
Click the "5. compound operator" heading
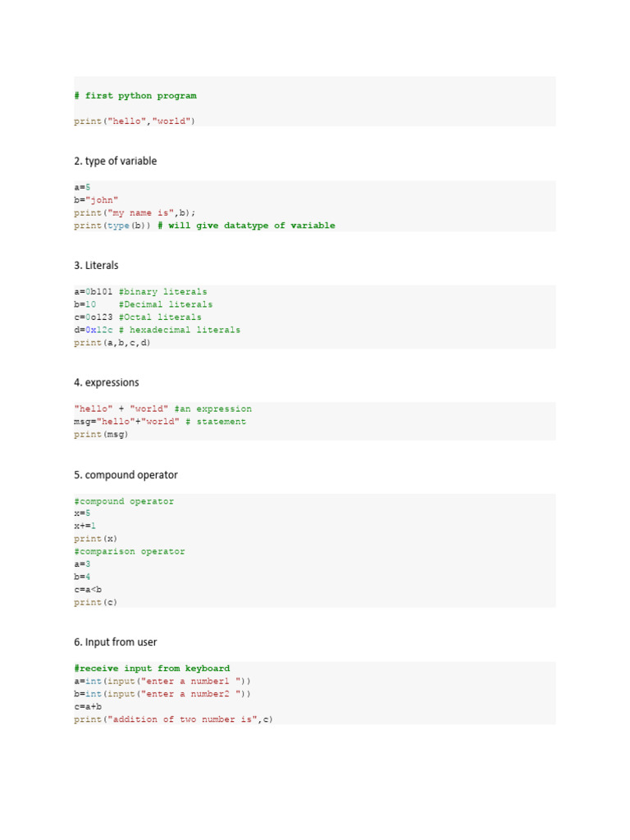click(x=126, y=475)
